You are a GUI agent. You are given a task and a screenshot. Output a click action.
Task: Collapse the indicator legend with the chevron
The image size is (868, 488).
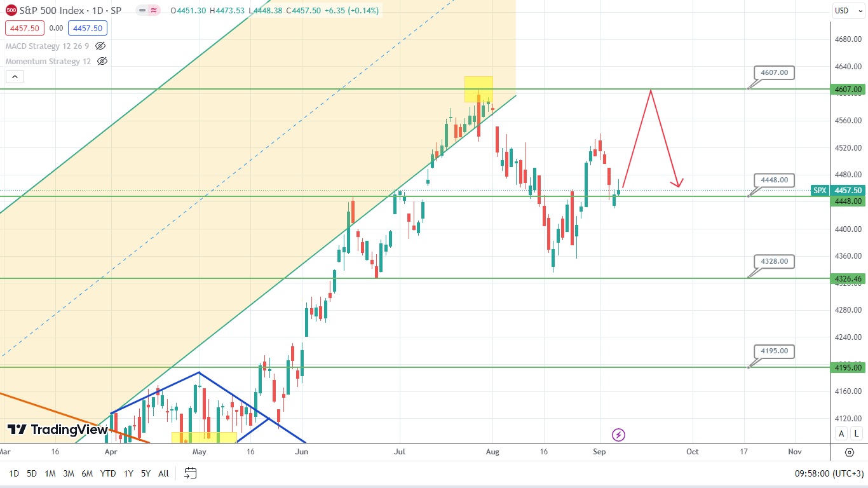(x=15, y=77)
